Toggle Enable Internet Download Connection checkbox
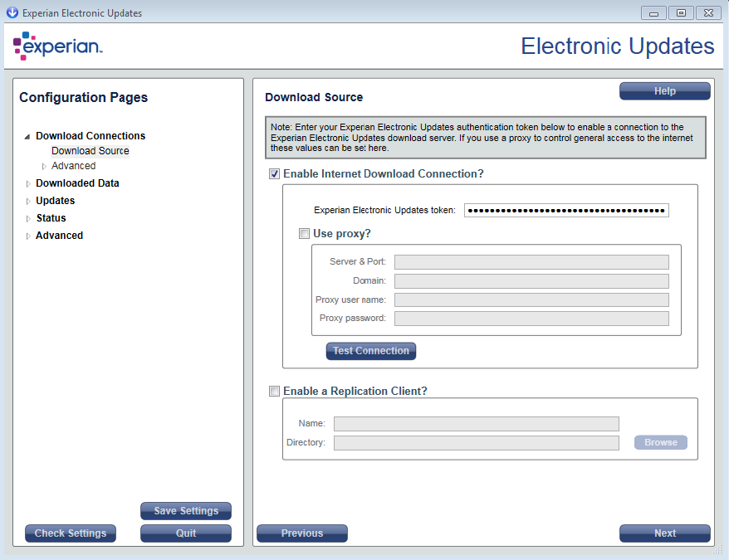 coord(274,174)
